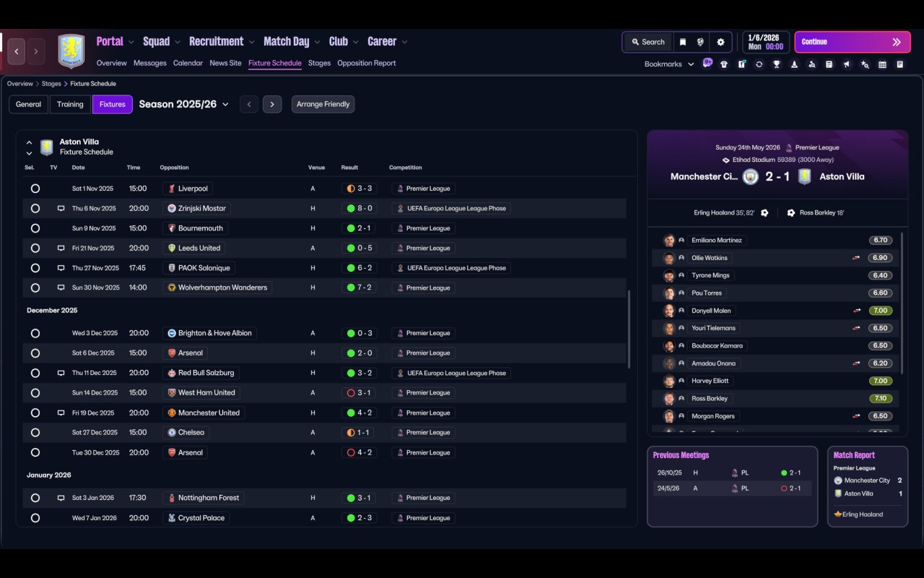Select the PAOK Salonique fixture radio button
This screenshot has height=578, width=924.
[x=35, y=268]
